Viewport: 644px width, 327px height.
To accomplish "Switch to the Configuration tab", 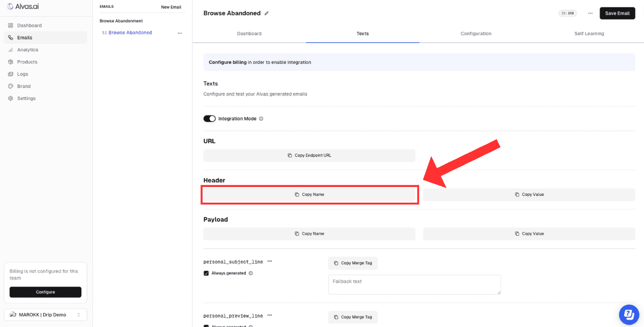I will [476, 33].
